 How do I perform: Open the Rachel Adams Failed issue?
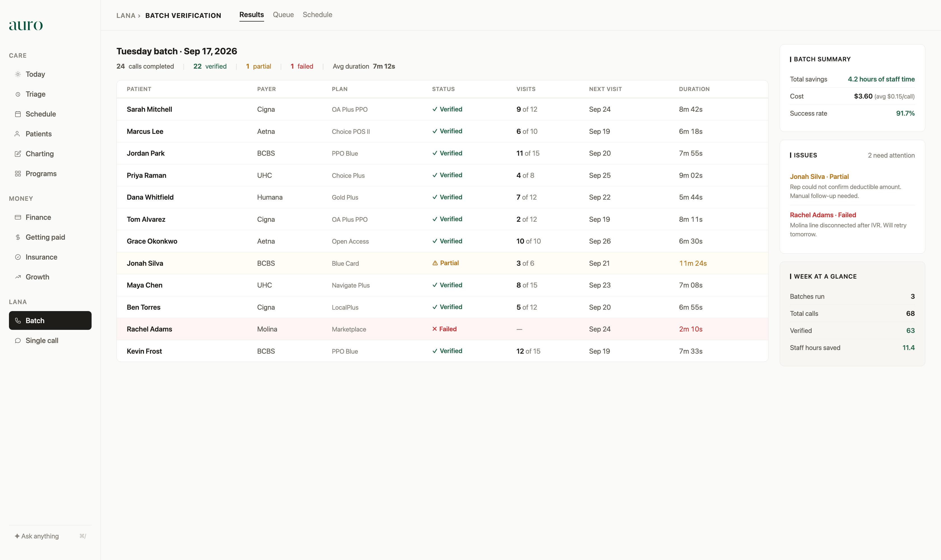coord(823,215)
